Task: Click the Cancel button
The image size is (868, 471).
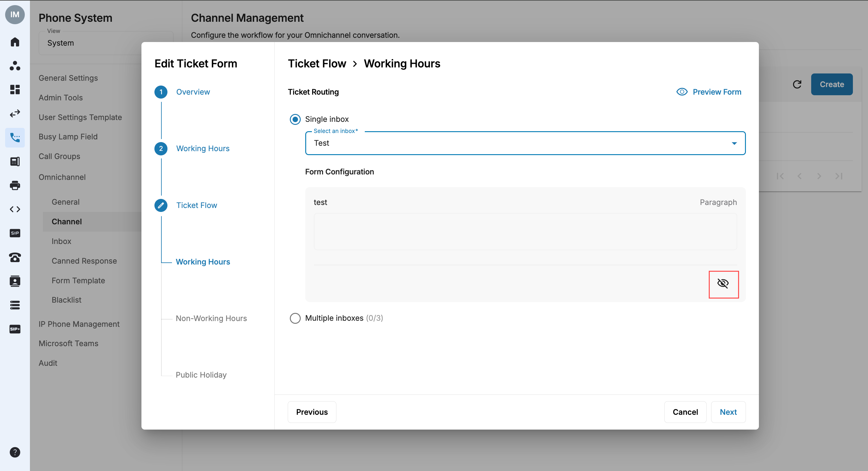Action: click(685, 412)
